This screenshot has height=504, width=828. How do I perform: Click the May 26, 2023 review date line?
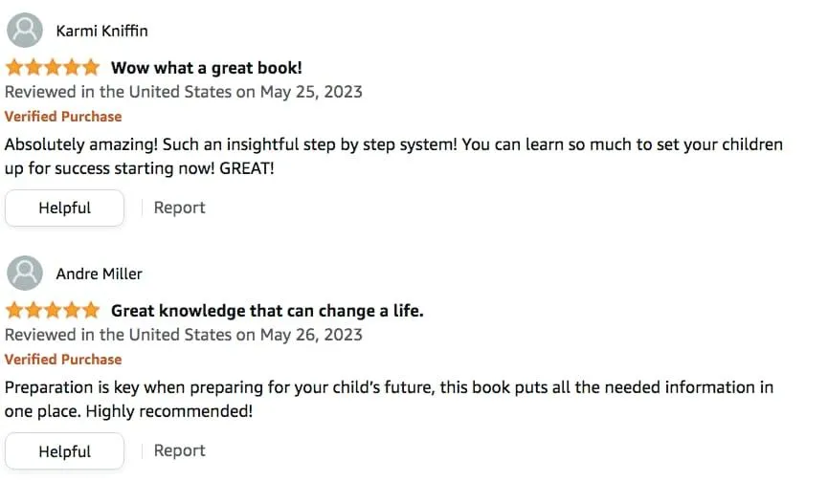(x=183, y=336)
